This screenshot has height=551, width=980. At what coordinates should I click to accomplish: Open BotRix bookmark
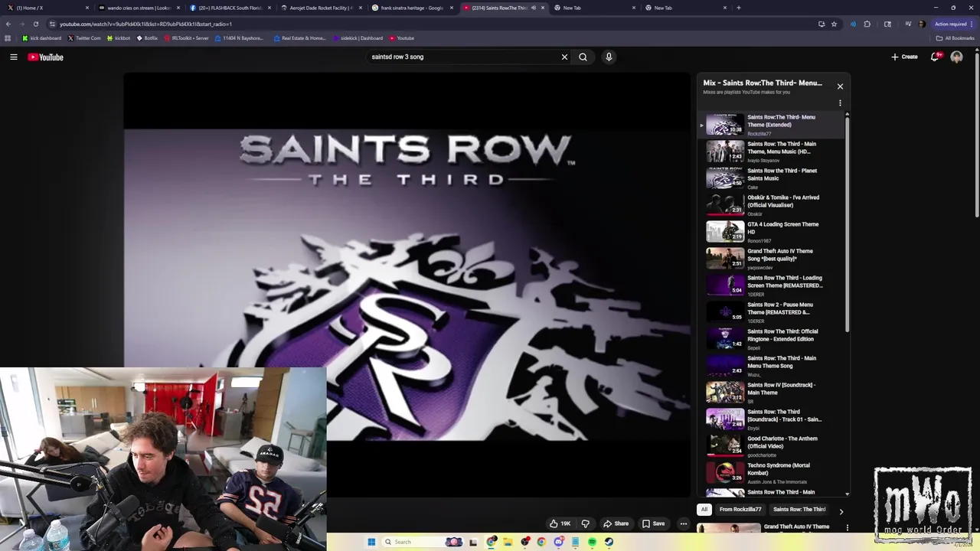147,38
